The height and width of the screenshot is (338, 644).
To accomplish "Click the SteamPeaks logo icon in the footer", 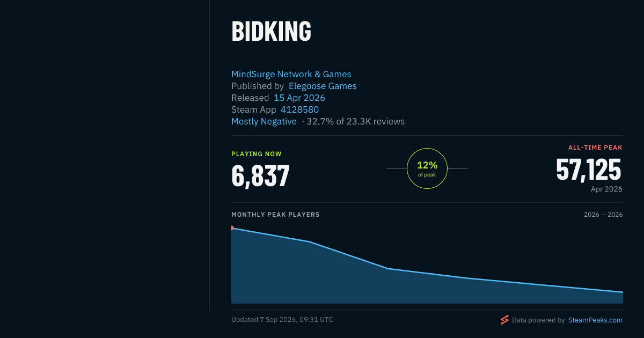I will point(504,320).
